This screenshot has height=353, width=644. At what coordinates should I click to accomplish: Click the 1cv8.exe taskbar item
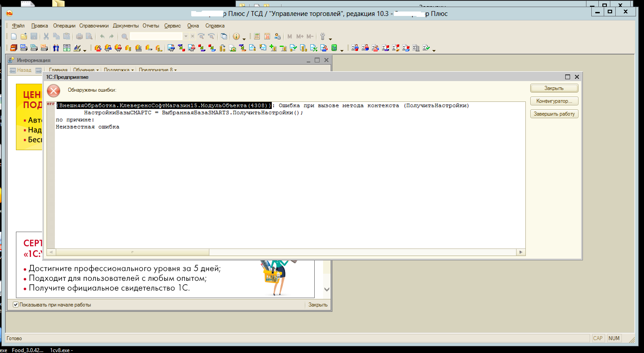pyautogui.click(x=62, y=350)
